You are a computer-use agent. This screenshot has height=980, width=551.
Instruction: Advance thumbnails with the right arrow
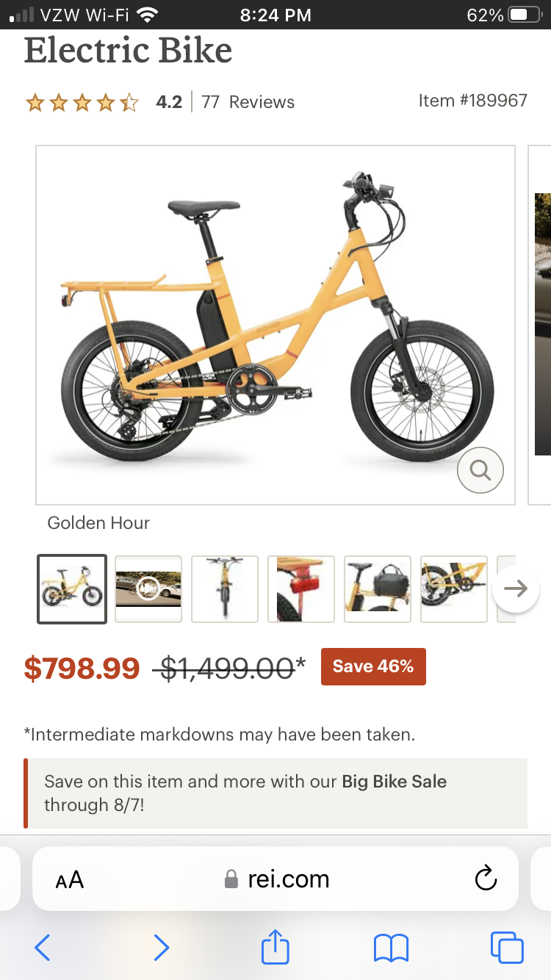(516, 589)
